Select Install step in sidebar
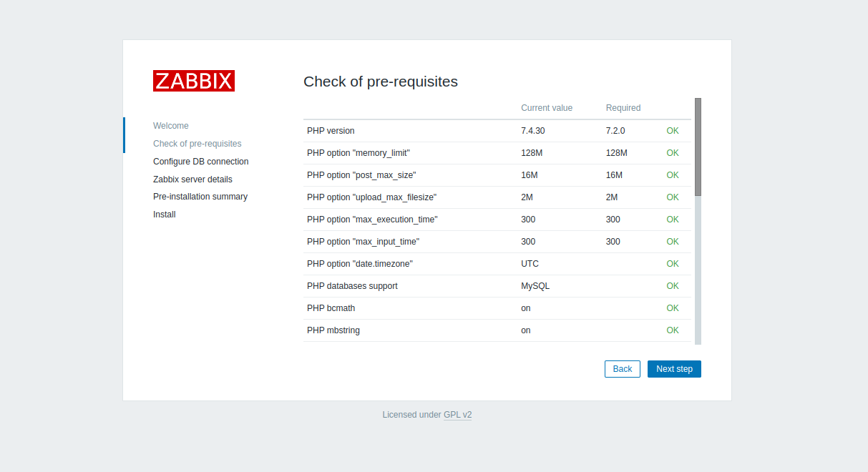The image size is (868, 472). pyautogui.click(x=165, y=215)
